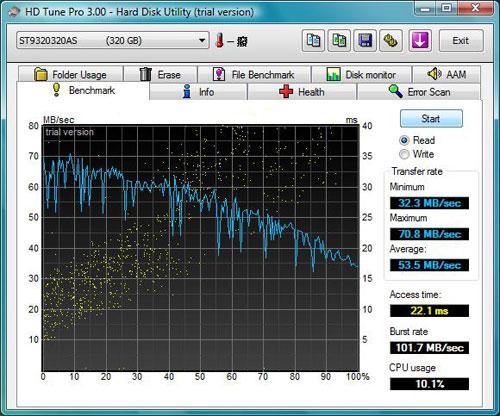
Task: Click the purple down-arrow minimize-to-tray icon
Action: click(420, 41)
